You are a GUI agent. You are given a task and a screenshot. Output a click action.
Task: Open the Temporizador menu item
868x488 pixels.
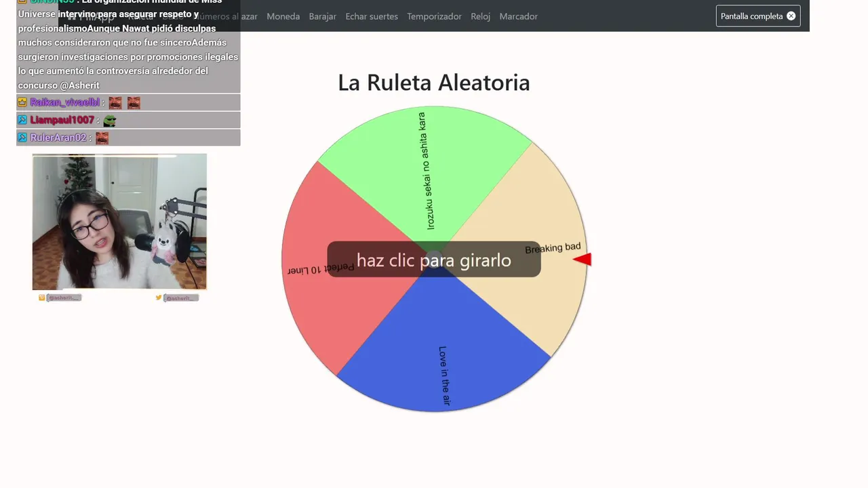[434, 16]
